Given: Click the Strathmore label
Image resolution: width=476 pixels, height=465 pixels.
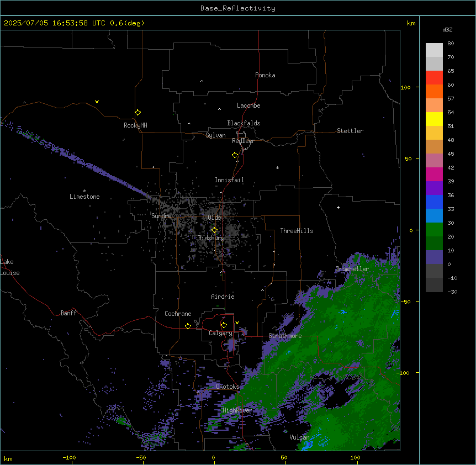Looking at the screenshot, I should click(x=285, y=336).
